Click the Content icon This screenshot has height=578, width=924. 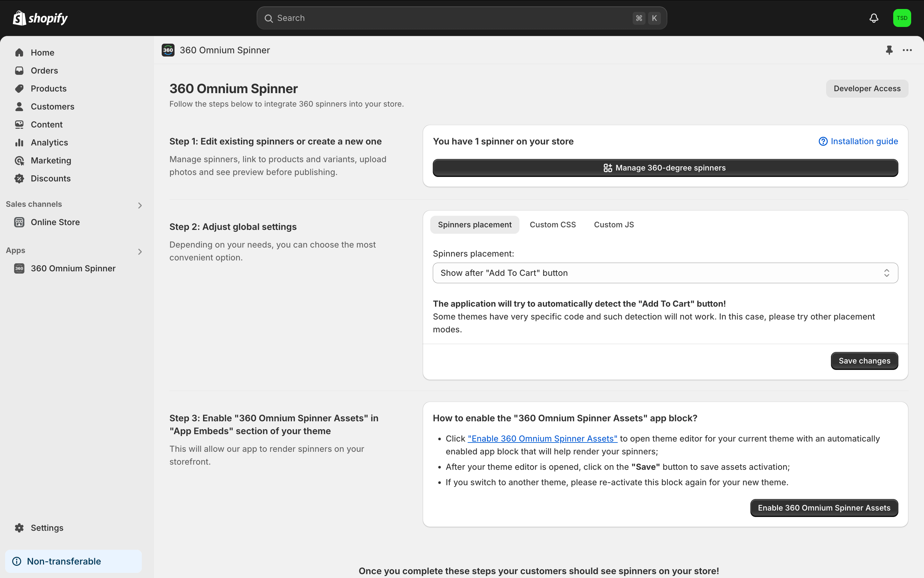(19, 124)
